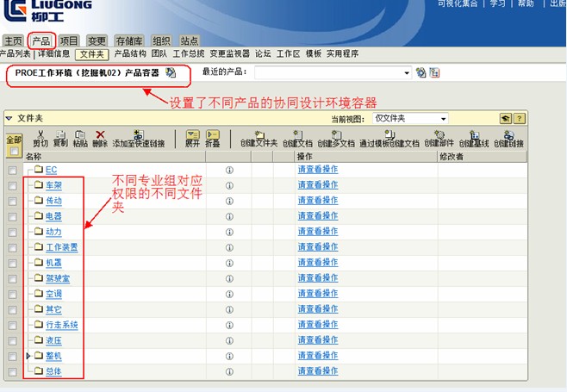Expand the 整机 folder tree arrow

(28, 356)
